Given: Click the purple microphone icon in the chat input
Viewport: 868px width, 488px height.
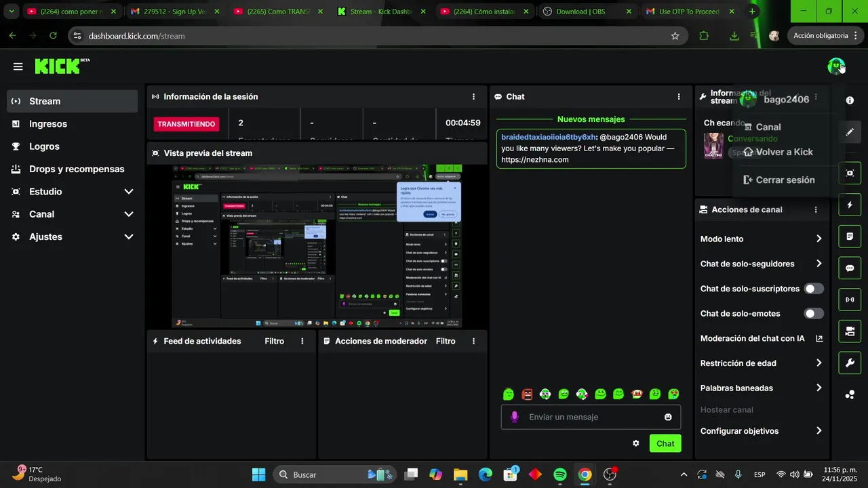Looking at the screenshot, I should (515, 417).
